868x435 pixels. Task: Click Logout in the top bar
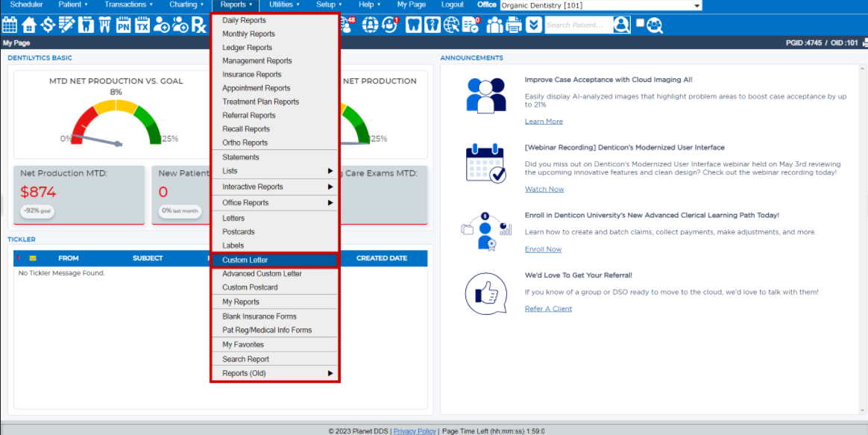point(452,4)
